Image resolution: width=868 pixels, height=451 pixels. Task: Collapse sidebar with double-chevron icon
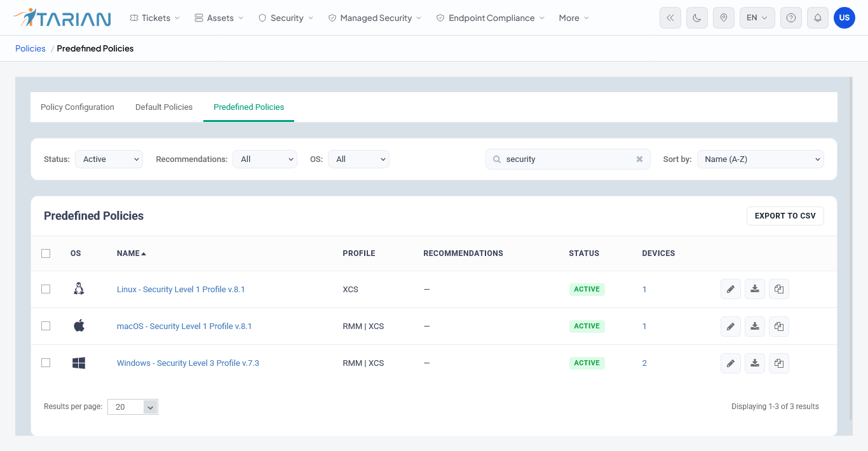click(670, 18)
